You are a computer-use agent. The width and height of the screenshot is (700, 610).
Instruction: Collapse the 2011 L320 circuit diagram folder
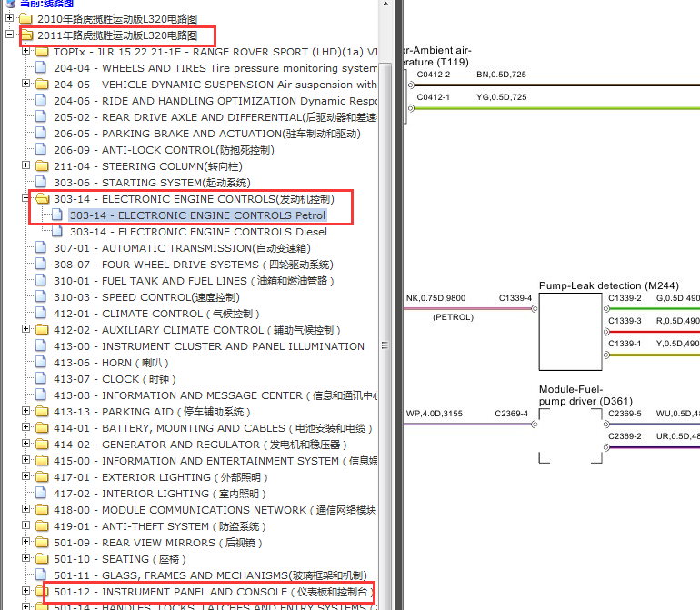pyautogui.click(x=9, y=34)
